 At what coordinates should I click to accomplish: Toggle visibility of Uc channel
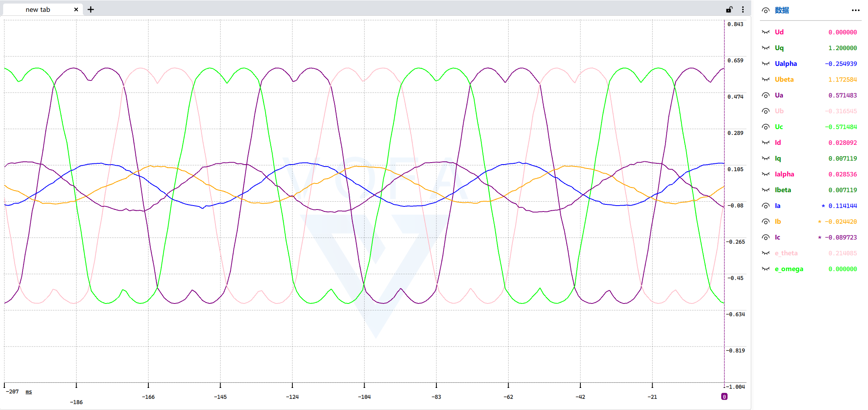tap(765, 127)
